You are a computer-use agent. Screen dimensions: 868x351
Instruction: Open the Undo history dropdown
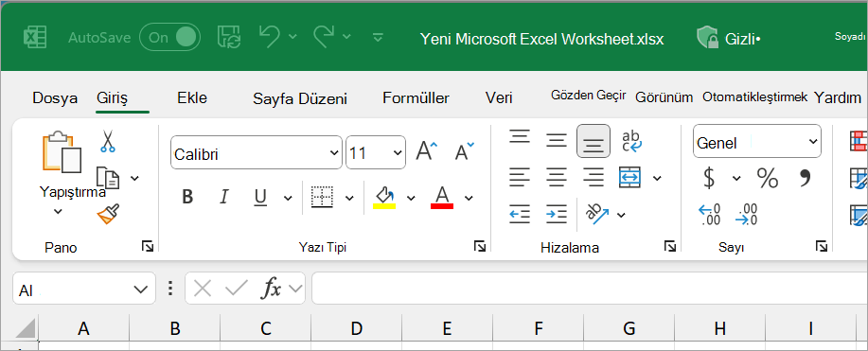(292, 37)
